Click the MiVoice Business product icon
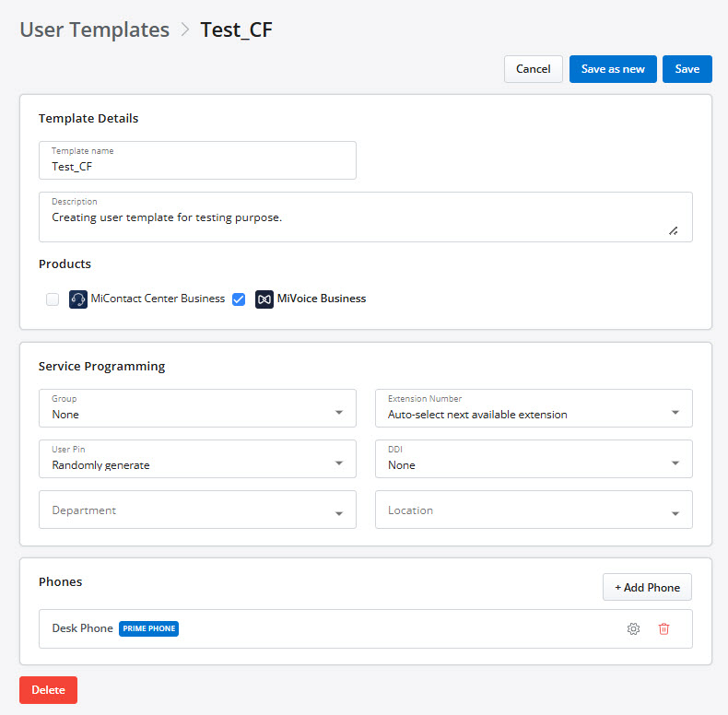 tap(264, 299)
